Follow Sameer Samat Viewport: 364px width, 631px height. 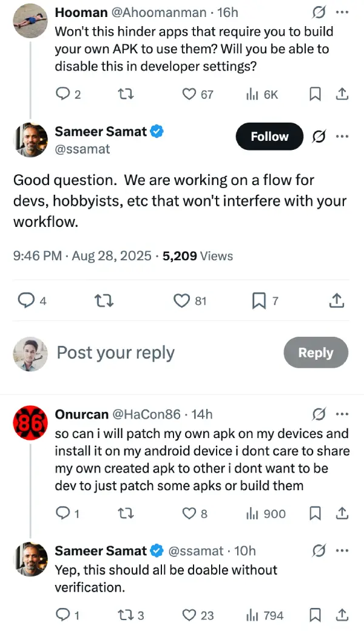click(269, 137)
